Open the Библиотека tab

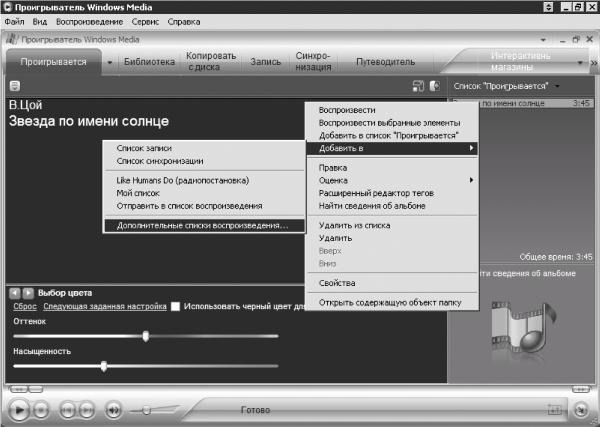150,62
